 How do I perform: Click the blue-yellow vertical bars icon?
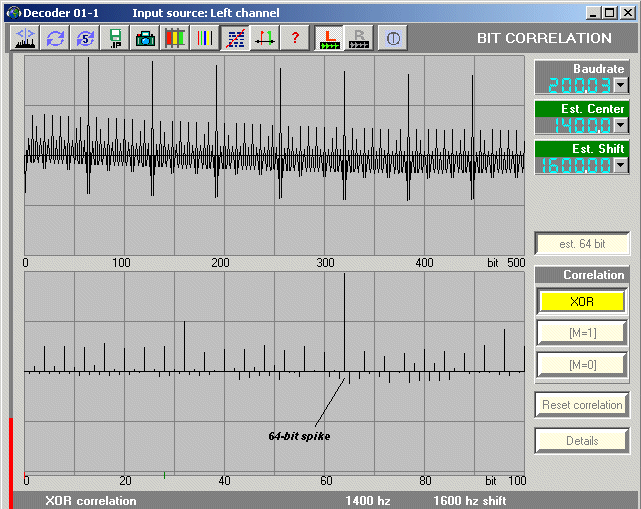[204, 38]
